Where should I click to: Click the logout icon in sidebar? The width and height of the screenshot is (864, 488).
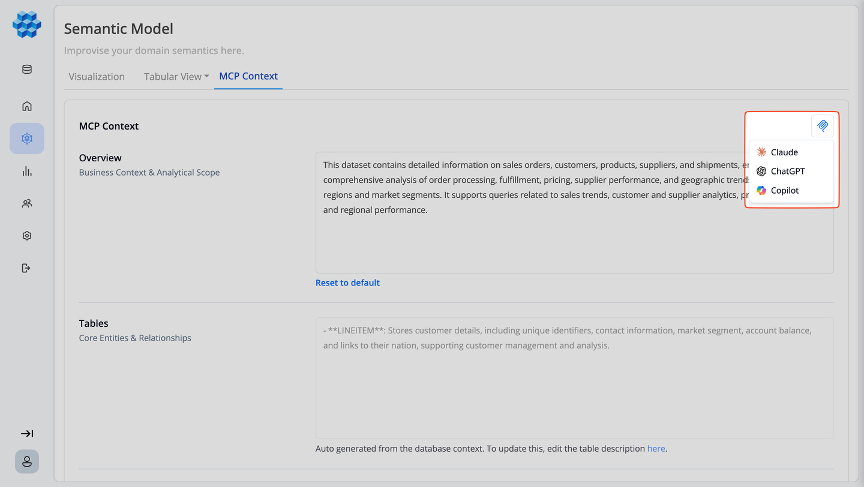(27, 268)
